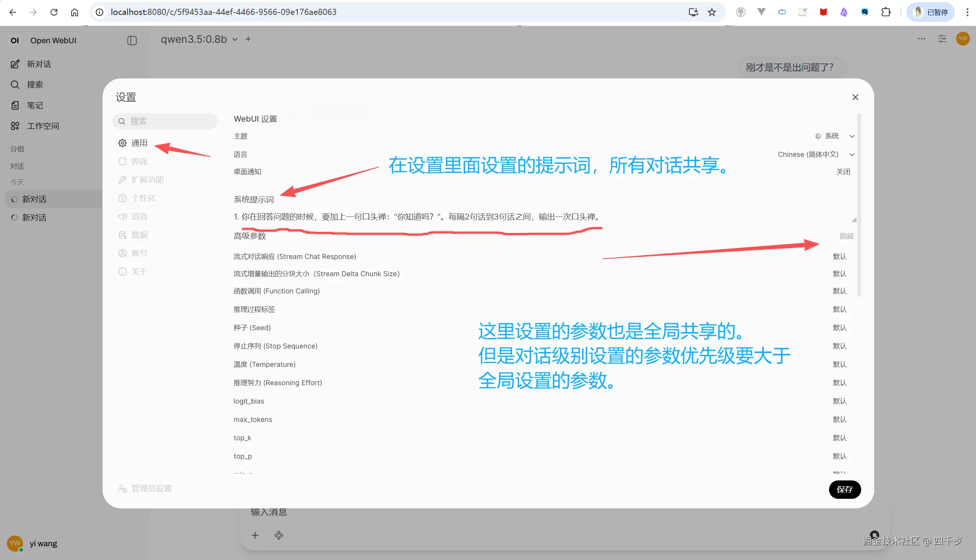Toggle Stream Chat Response from 默认

(x=839, y=256)
